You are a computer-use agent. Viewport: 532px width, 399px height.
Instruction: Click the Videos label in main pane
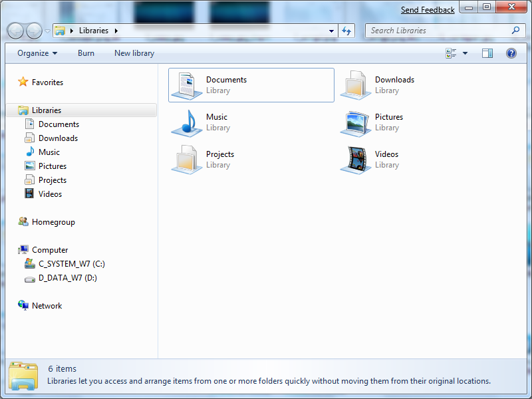pyautogui.click(x=386, y=154)
